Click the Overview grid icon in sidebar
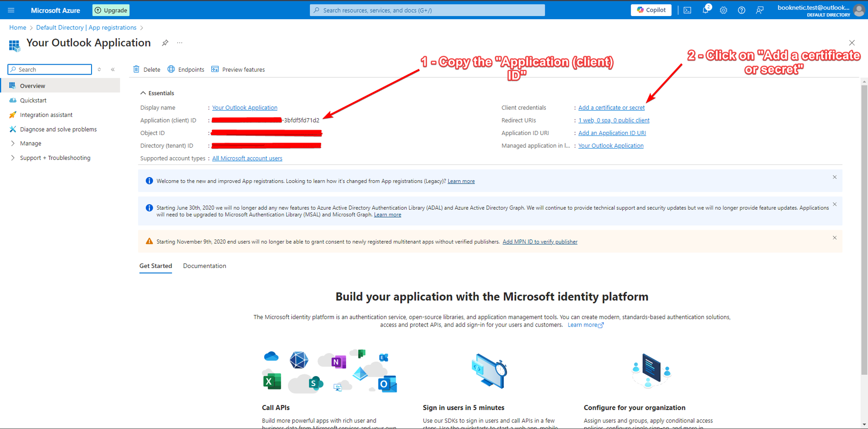This screenshot has width=868, height=429. pyautogui.click(x=13, y=86)
